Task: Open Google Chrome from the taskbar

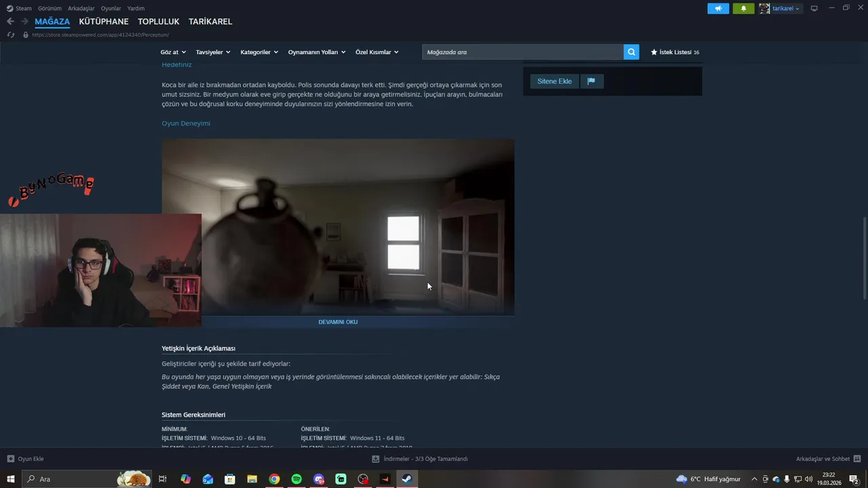Action: coord(274,479)
